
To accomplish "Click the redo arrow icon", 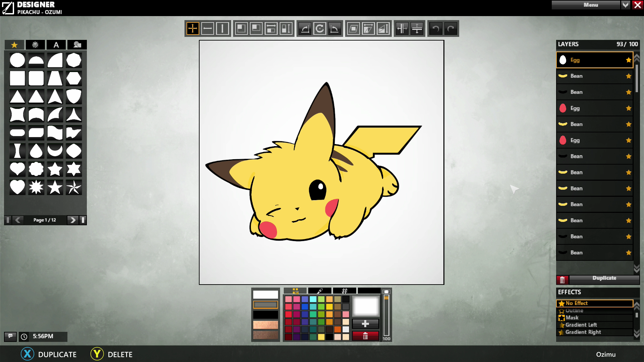I will (x=451, y=28).
